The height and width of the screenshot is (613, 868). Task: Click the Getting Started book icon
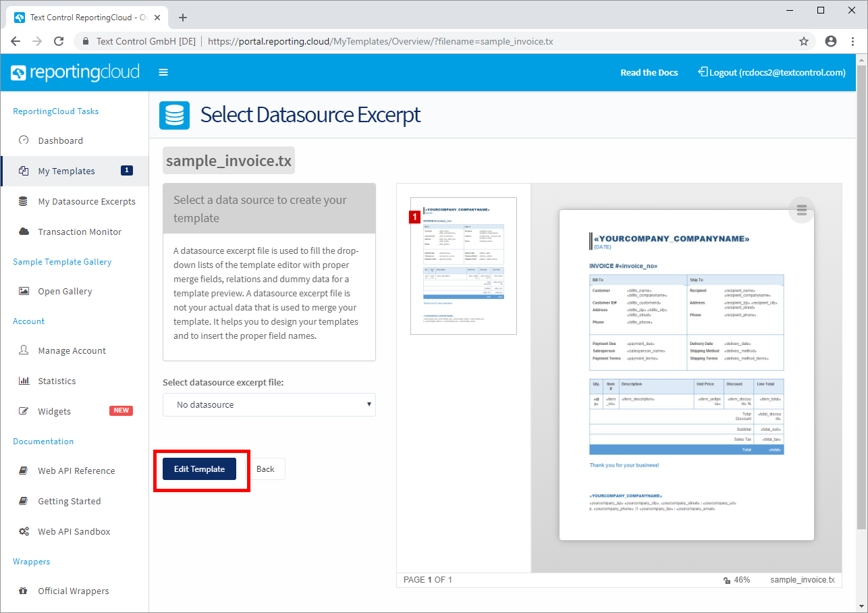click(x=24, y=501)
